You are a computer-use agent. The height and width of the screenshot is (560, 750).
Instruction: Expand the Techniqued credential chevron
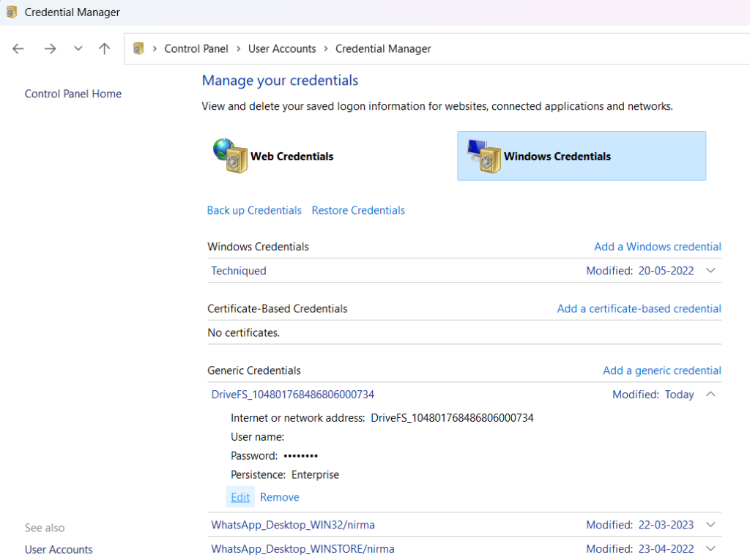[x=710, y=271]
